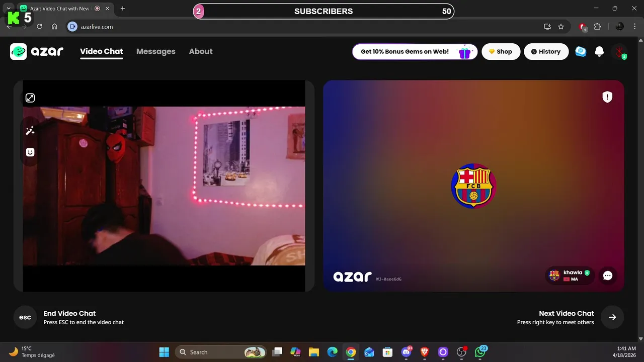Click the red extension icon with badge 1
644x362 pixels.
click(583, 27)
